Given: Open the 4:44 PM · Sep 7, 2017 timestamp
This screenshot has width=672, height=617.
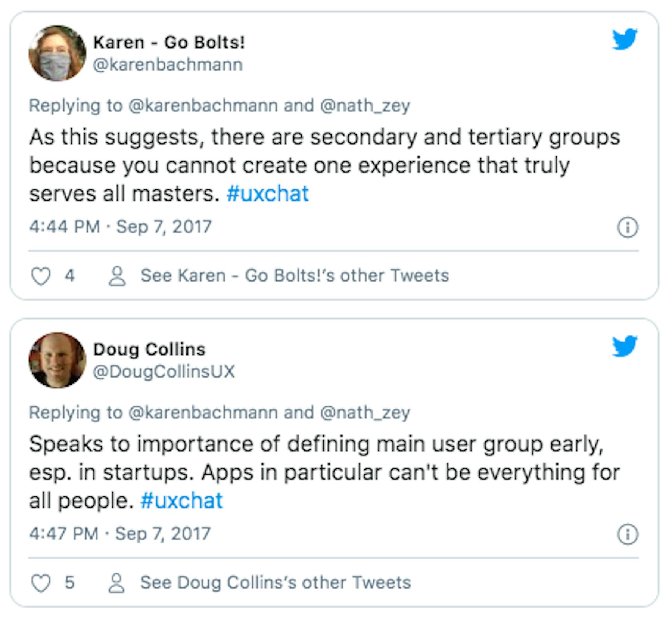Looking at the screenshot, I should pos(121,227).
